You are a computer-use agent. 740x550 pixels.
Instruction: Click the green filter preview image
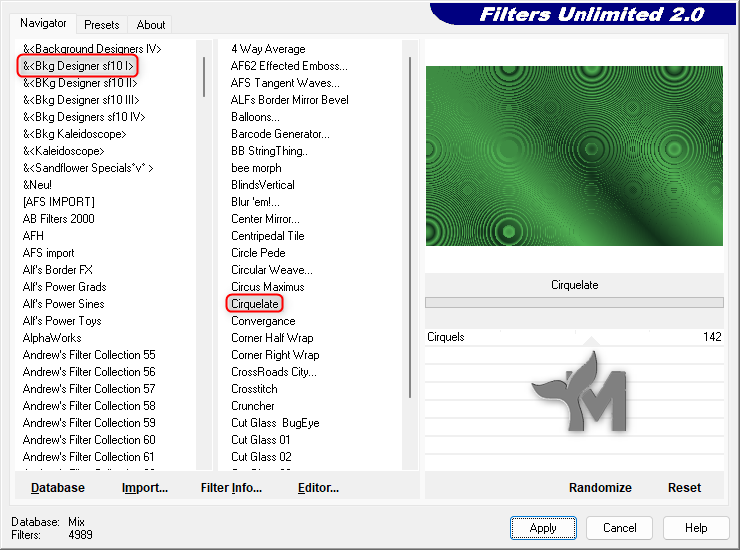[574, 155]
